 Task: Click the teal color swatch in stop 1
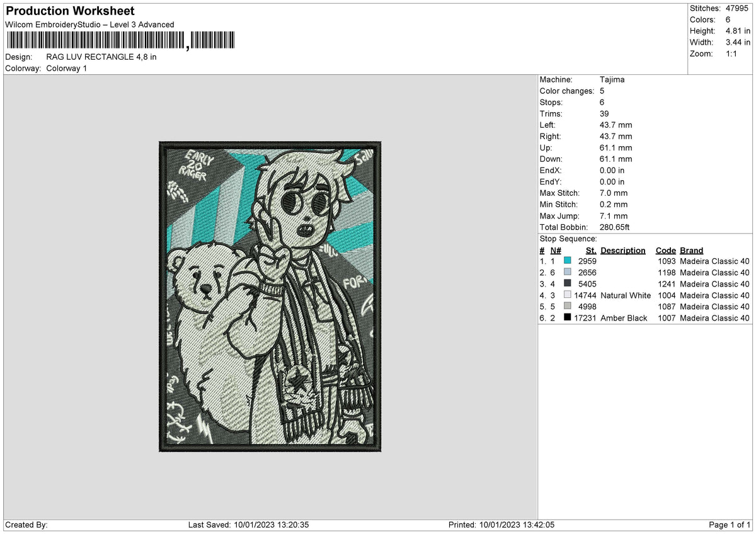(x=568, y=261)
